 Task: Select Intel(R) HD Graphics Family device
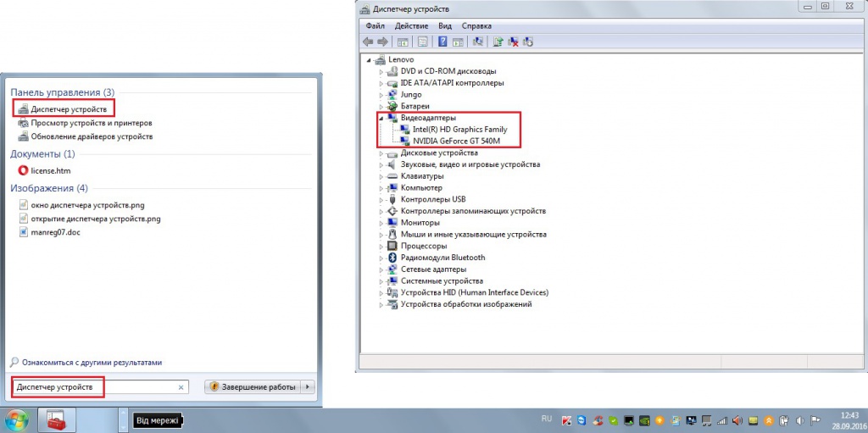pyautogui.click(x=460, y=130)
